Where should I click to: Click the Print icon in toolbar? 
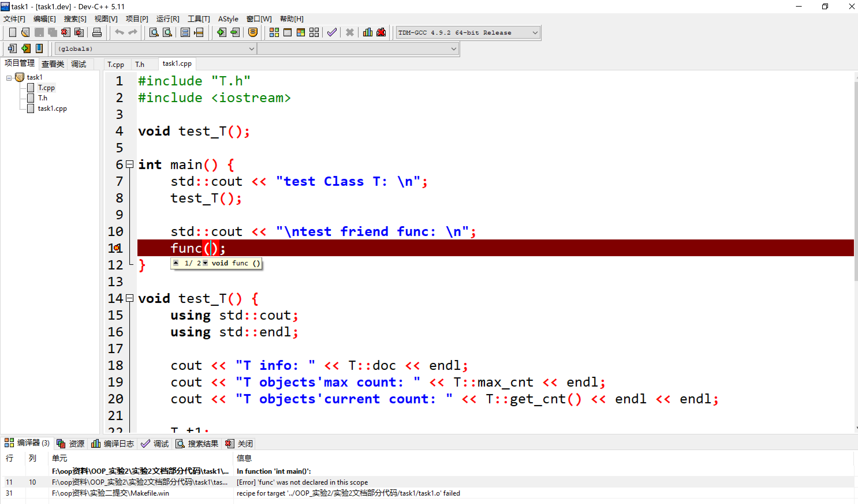[97, 32]
